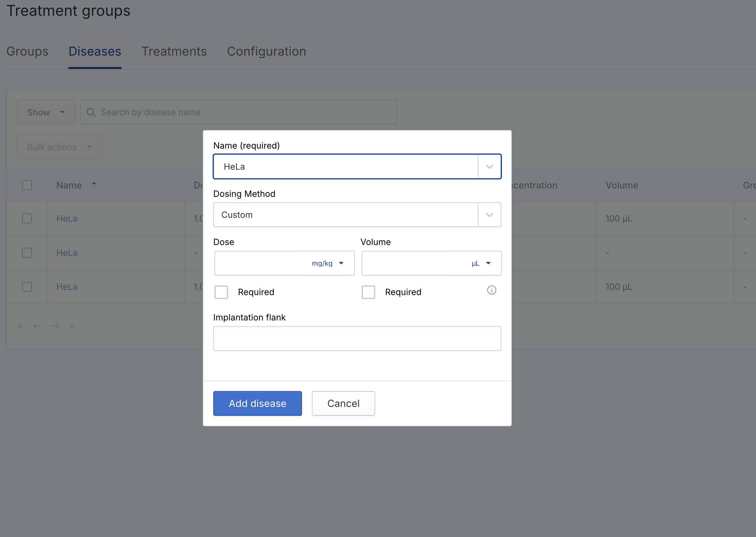This screenshot has height=537, width=756.
Task: Click the Implantation flank input field
Action: (357, 339)
